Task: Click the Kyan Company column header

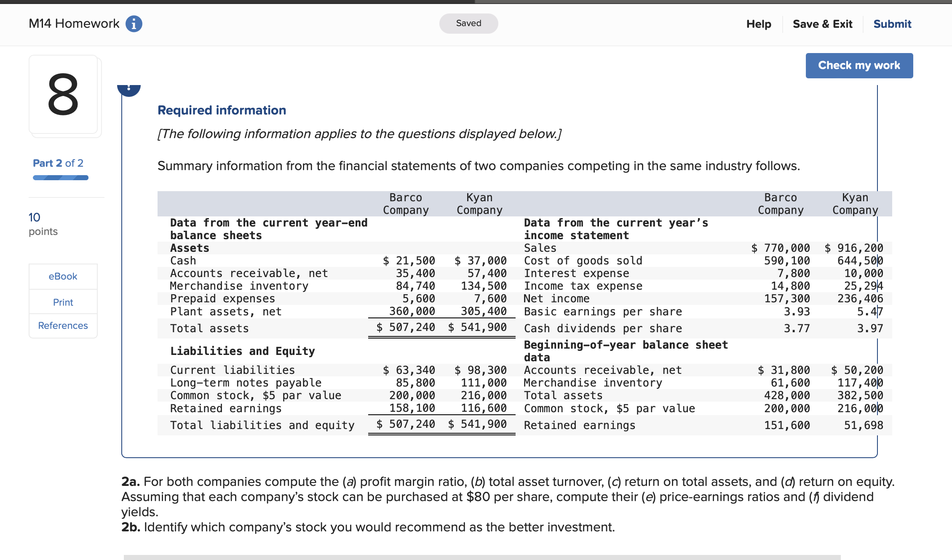Action: [479, 203]
